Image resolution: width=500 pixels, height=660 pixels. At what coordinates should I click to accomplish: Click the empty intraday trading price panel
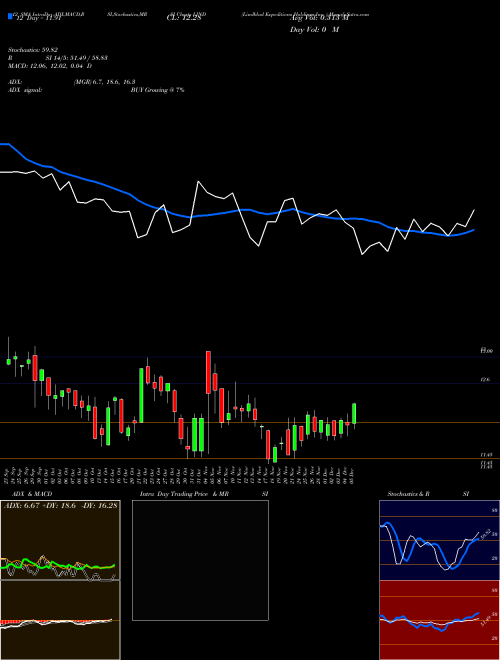200,560
